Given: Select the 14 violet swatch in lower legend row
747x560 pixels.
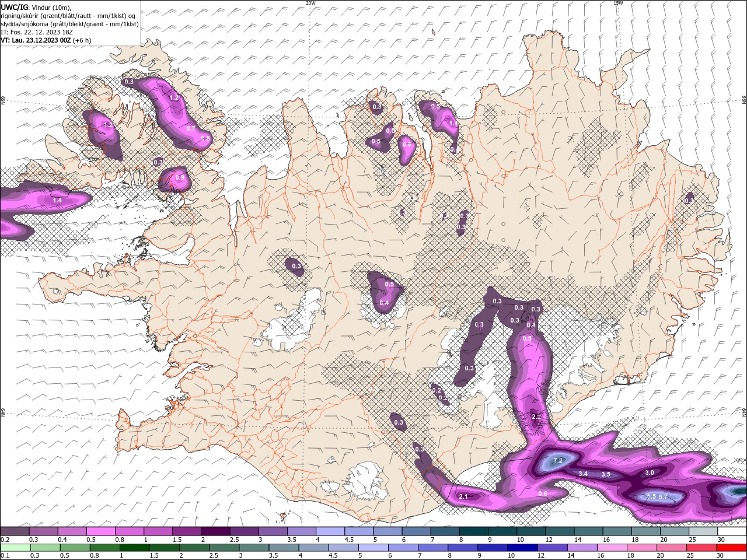Looking at the screenshot, I should coord(582,548).
